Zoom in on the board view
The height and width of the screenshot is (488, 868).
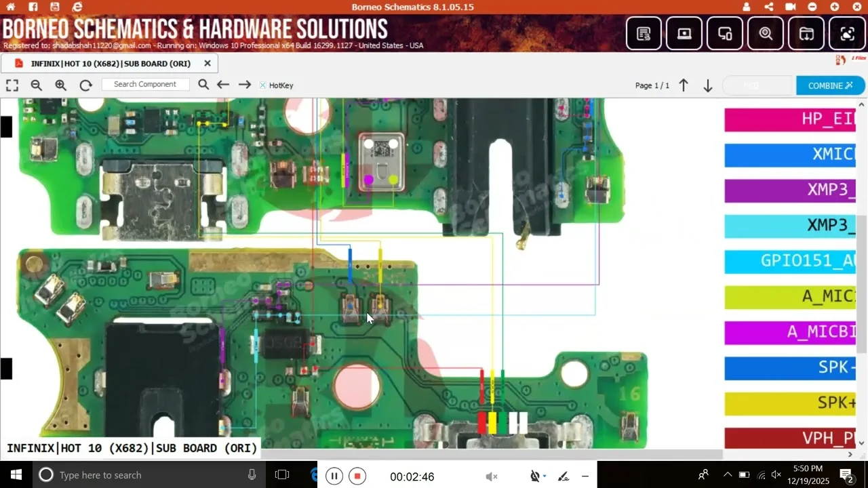point(61,85)
